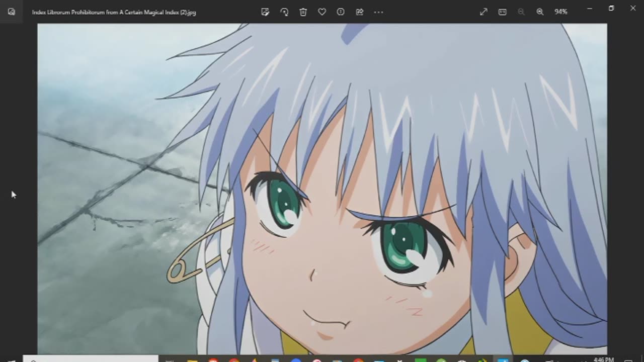644x362 pixels.
Task: Show file info panel
Action: [341, 12]
